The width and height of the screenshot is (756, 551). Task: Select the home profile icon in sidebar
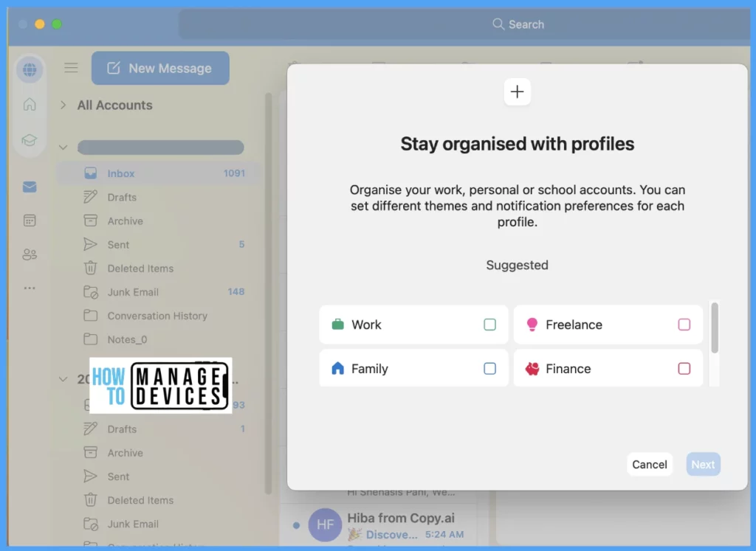(30, 105)
